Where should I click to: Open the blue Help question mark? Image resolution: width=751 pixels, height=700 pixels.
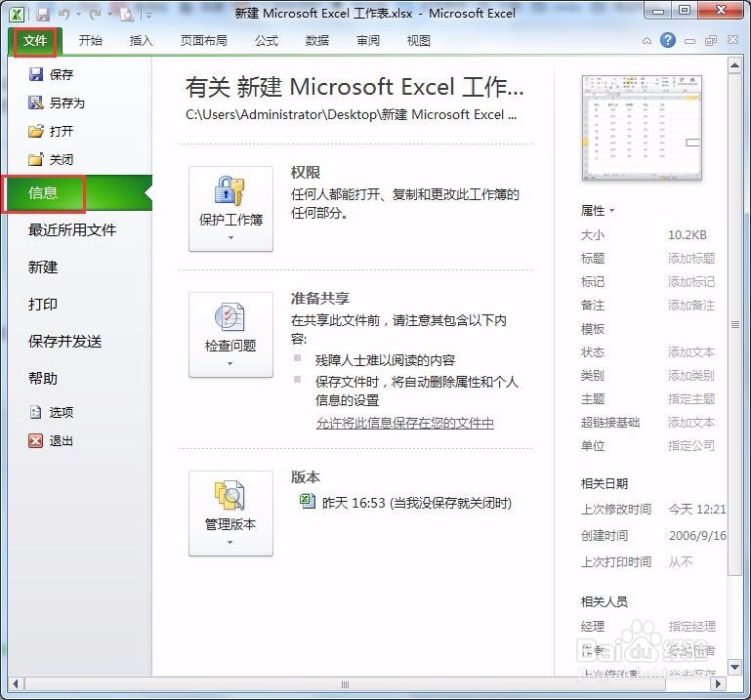coord(668,40)
